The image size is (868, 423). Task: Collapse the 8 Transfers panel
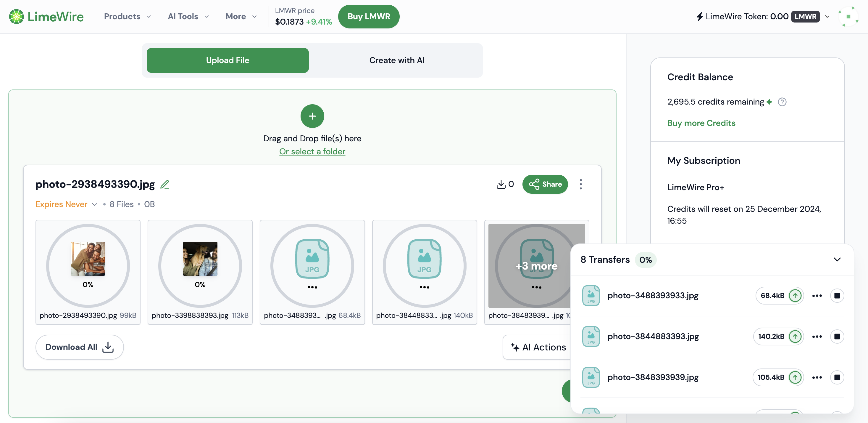tap(837, 259)
